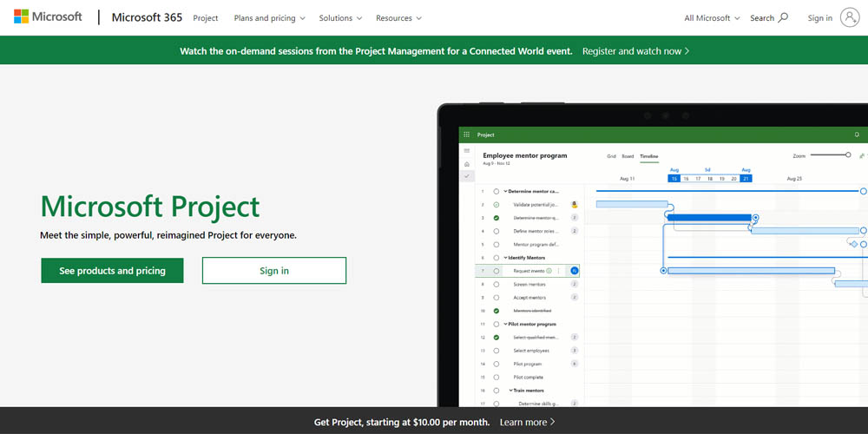This screenshot has height=434, width=868.
Task: Select Aug 21 date marker on timeline
Action: tap(746, 179)
